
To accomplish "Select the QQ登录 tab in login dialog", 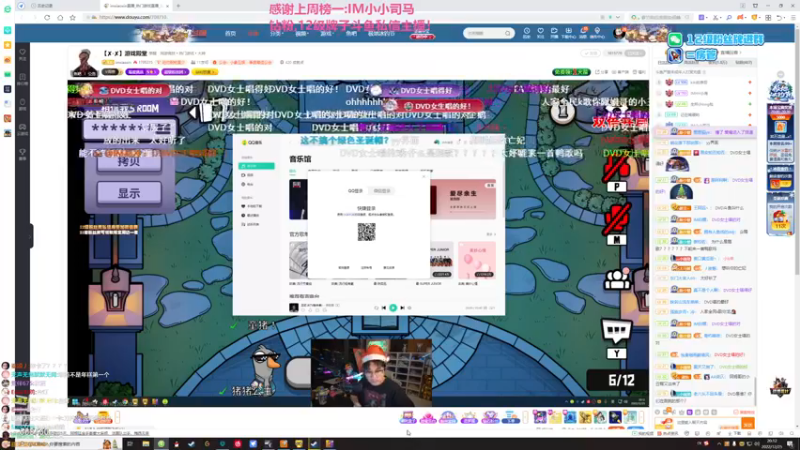I will tap(356, 191).
